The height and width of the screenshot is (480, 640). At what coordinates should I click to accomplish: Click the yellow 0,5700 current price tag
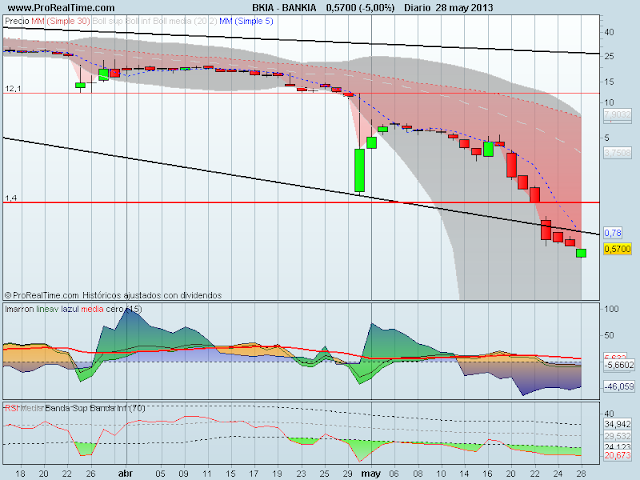(x=617, y=249)
